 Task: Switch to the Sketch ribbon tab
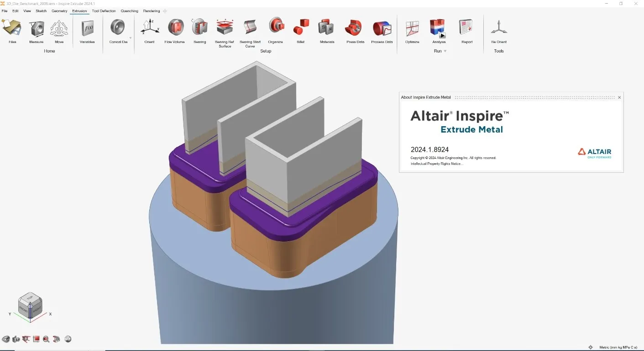coord(41,11)
